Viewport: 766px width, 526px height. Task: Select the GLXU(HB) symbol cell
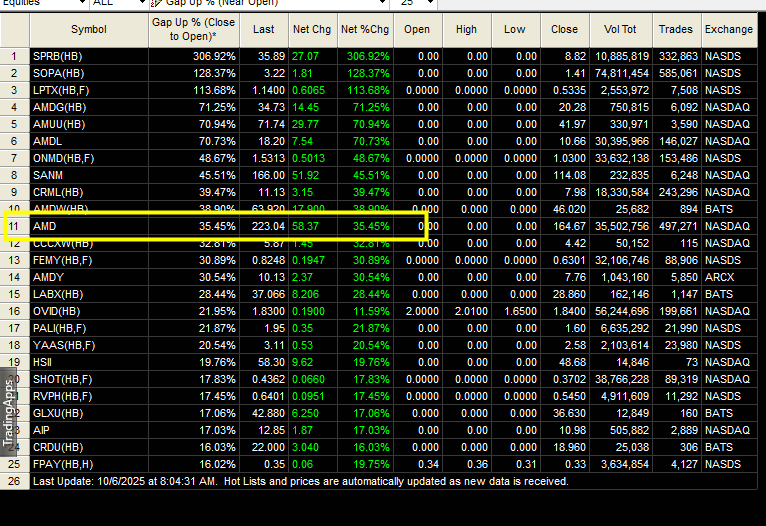(x=89, y=413)
